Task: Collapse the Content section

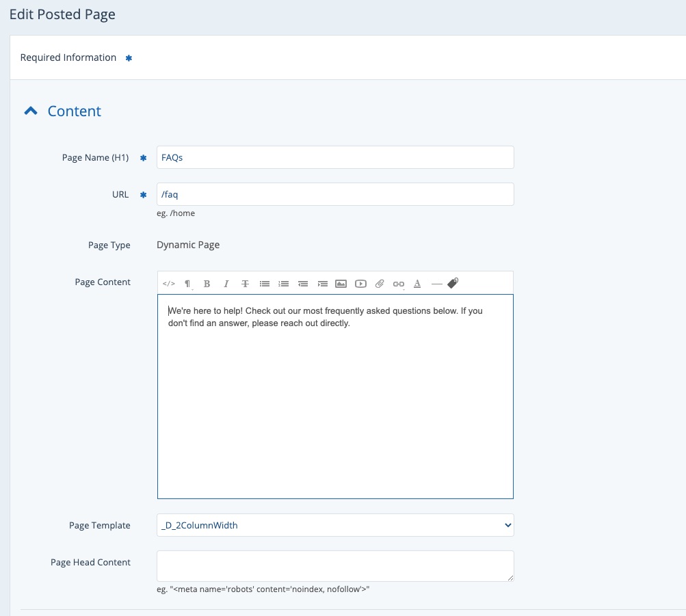Action: (x=31, y=111)
